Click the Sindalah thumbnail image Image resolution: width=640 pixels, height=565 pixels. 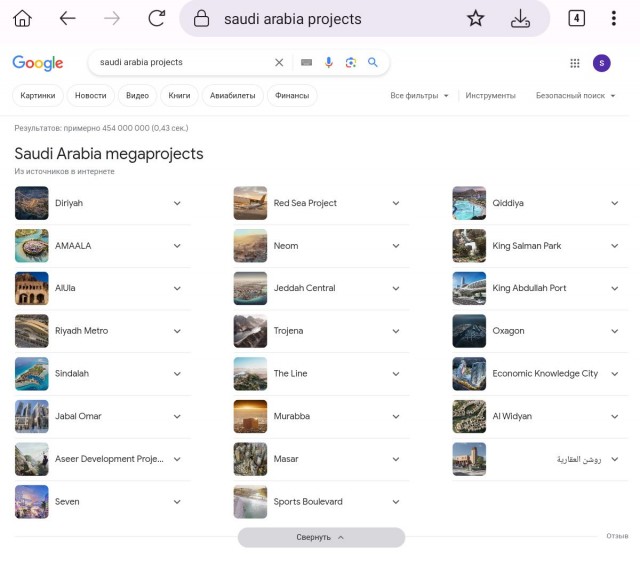[x=31, y=374]
